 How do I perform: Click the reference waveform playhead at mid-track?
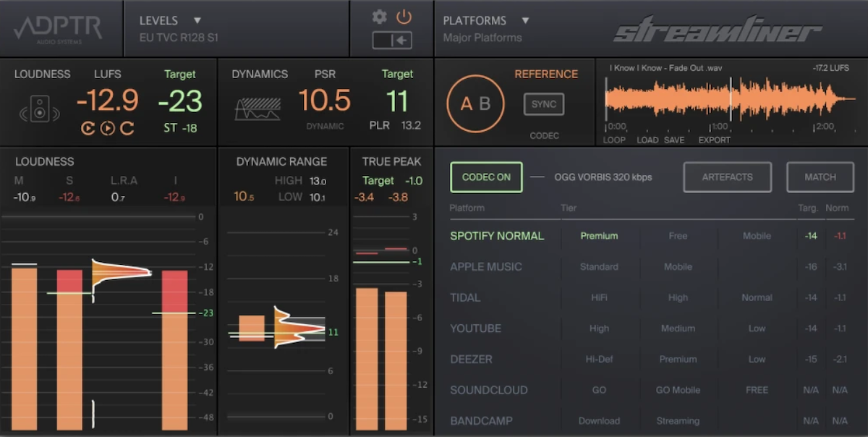coord(730,99)
